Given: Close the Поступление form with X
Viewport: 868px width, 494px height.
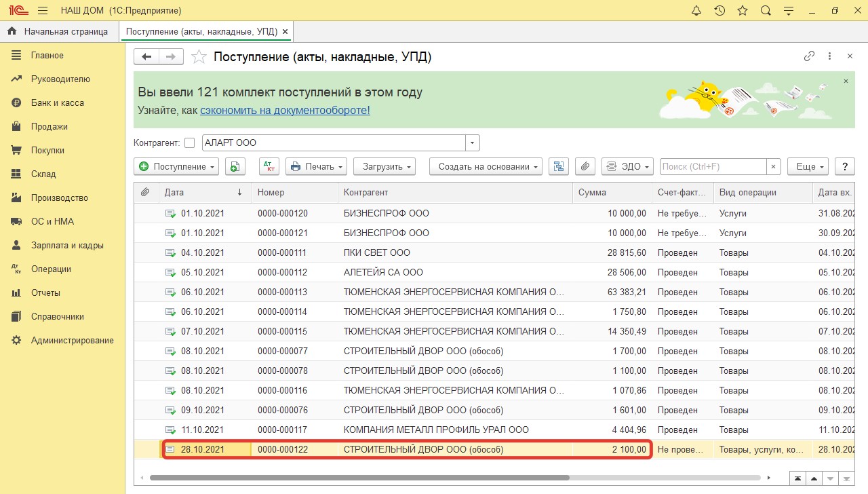Looking at the screenshot, I should (850, 56).
